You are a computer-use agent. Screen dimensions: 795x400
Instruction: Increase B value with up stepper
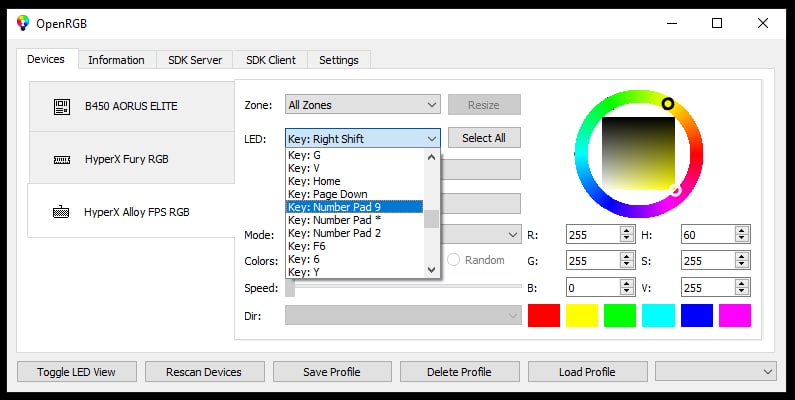click(627, 283)
